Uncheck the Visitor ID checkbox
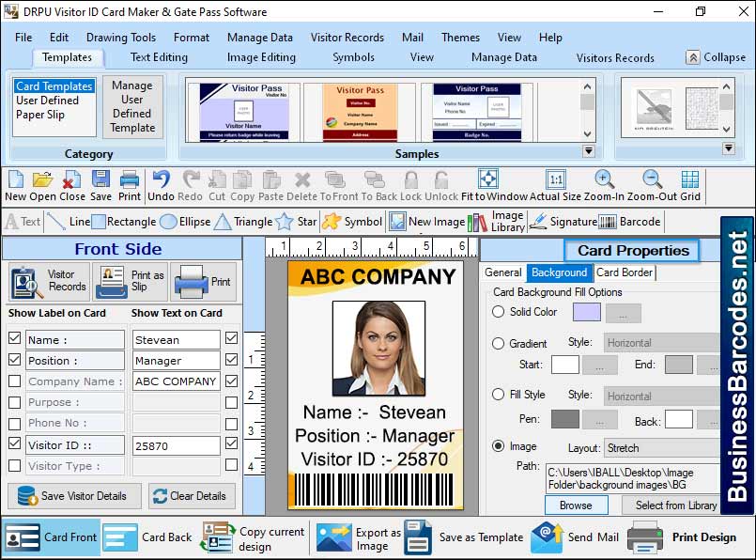 pos(14,443)
